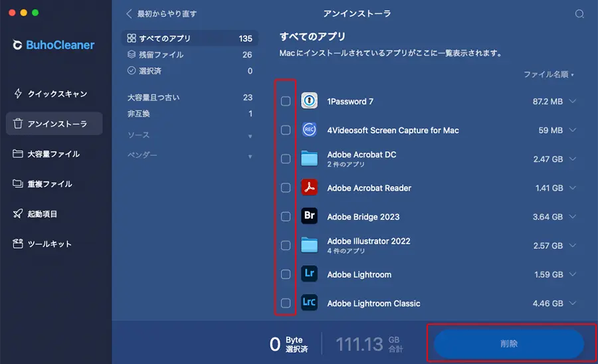Viewport: 598px width, 364px height.
Task: Click the Quick Scan lightning icon
Action: (18, 94)
